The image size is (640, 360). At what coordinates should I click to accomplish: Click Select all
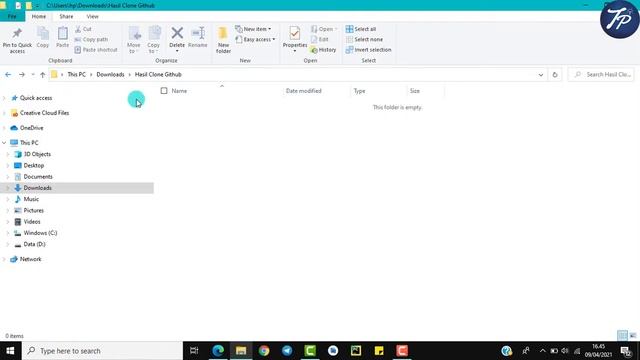coord(361,29)
